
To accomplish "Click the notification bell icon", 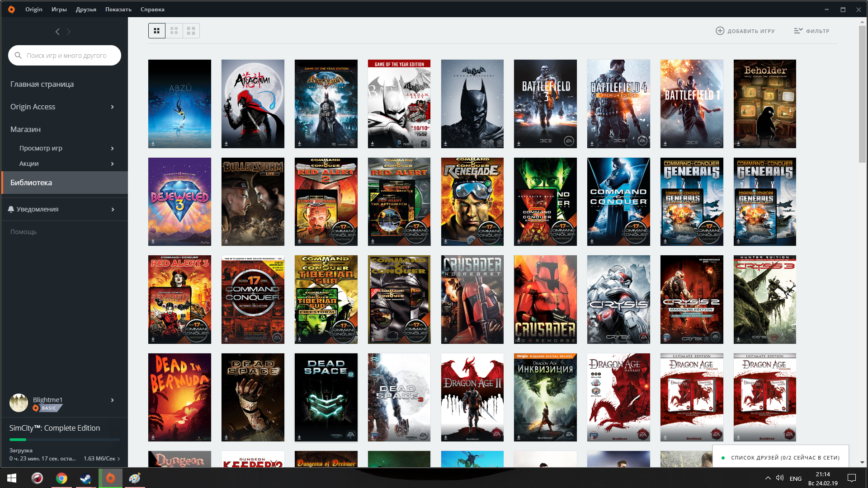I will (x=11, y=209).
